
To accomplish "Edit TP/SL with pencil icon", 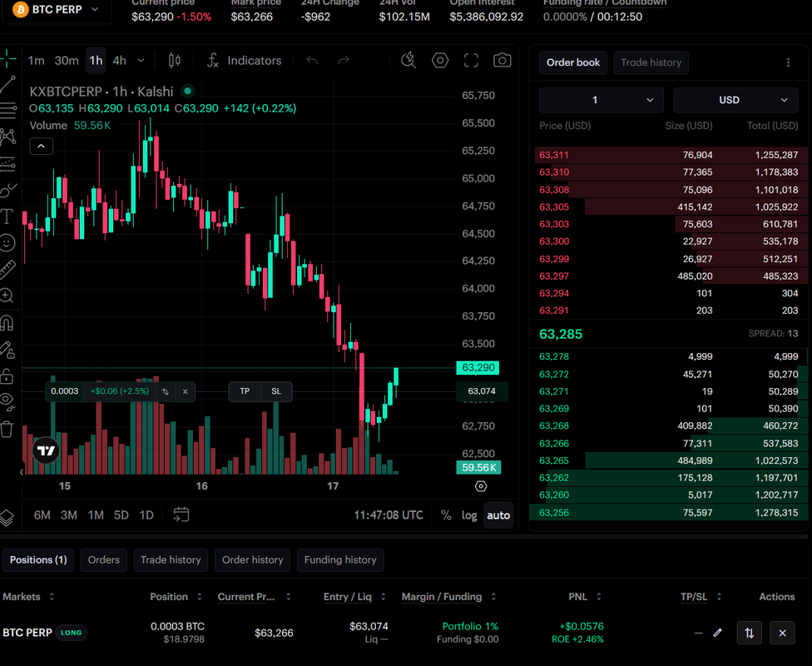I will pos(717,633).
